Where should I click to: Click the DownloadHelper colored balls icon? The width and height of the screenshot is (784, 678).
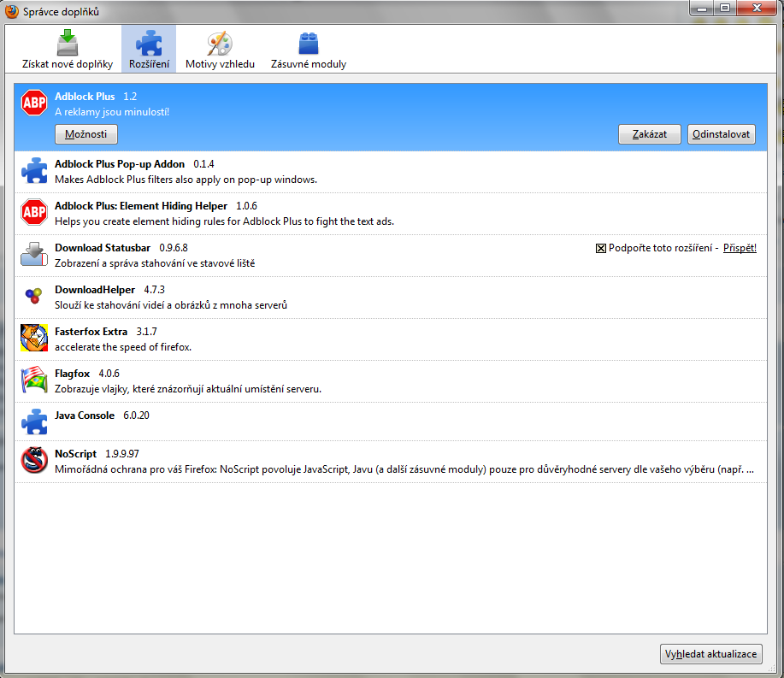click(34, 296)
